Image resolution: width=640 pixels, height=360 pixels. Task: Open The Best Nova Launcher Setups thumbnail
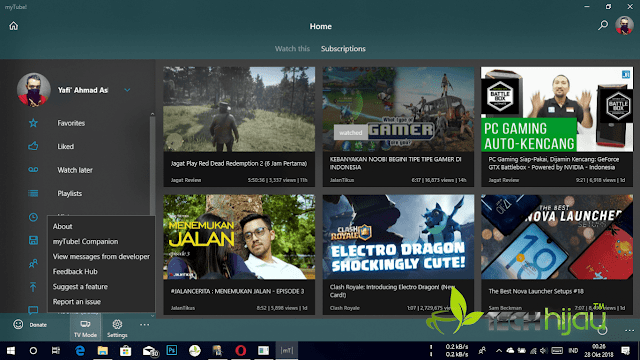557,237
